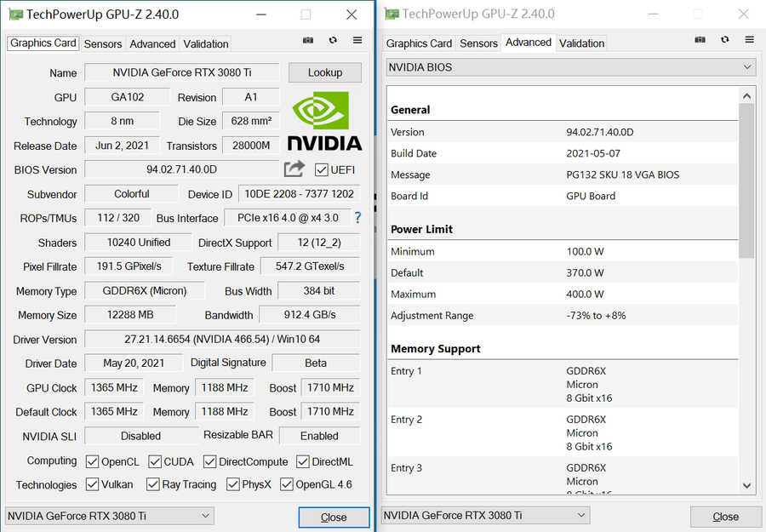Viewport: 766px width, 532px height.
Task: Open the hamburger menu in right window
Action: (749, 40)
